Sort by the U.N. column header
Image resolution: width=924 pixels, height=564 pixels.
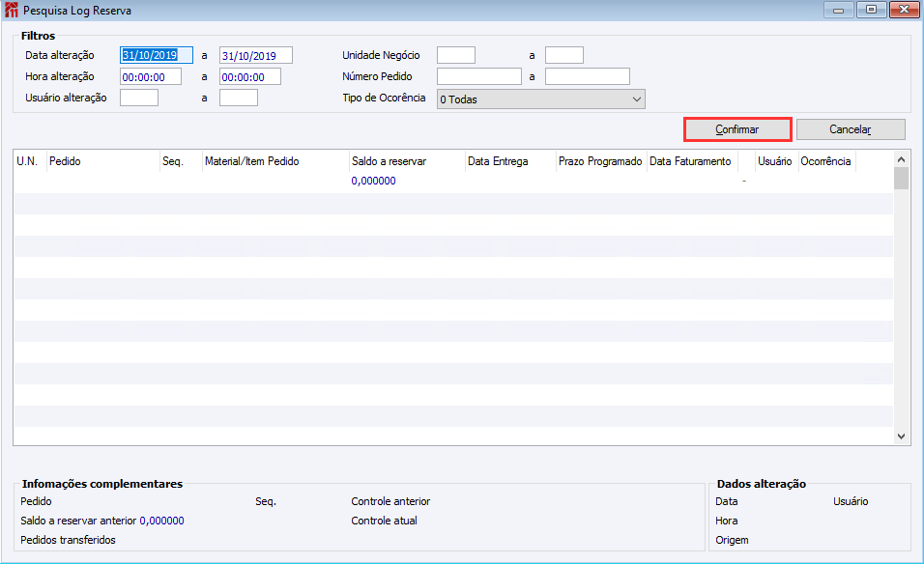pos(29,161)
